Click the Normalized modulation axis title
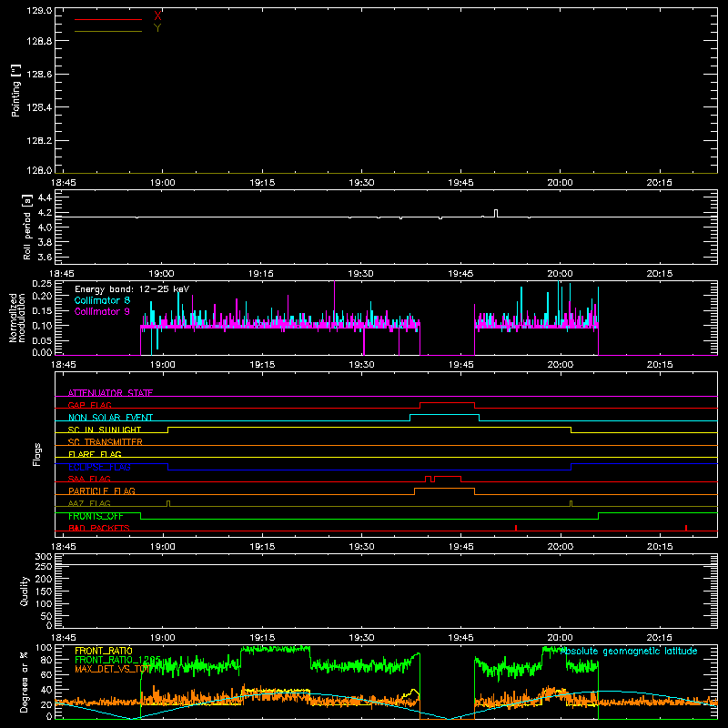Image resolution: width=728 pixels, height=728 pixels. click(18, 318)
